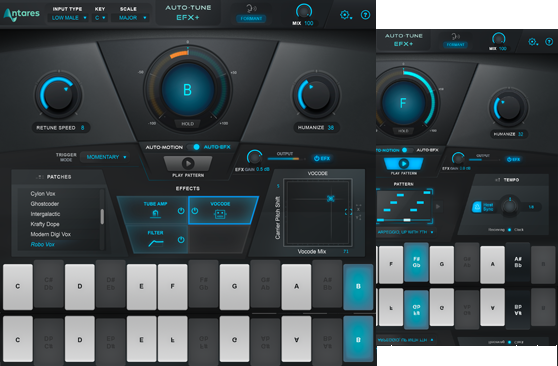The height and width of the screenshot is (366, 558).
Task: Open the Key dropdown showing C
Action: (100, 18)
